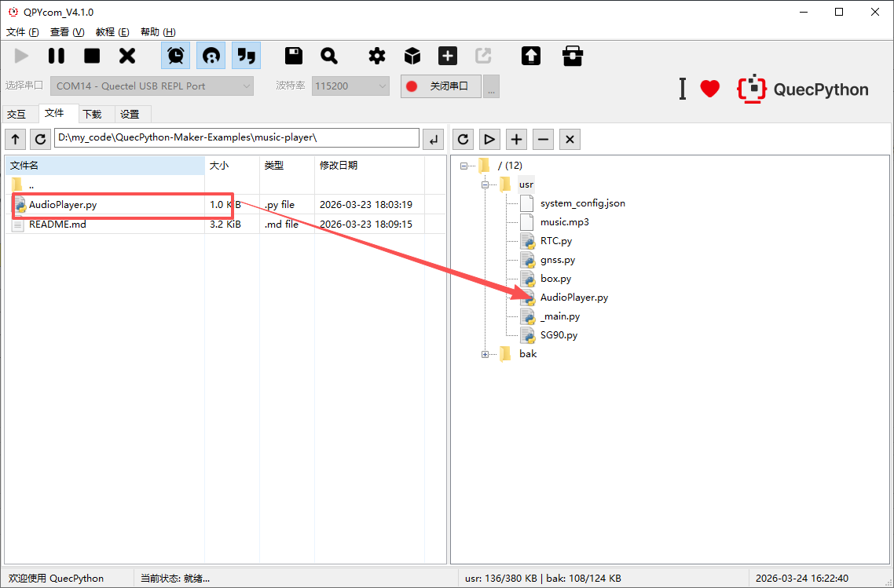
Task: Click the local directory path field
Action: tap(236, 138)
